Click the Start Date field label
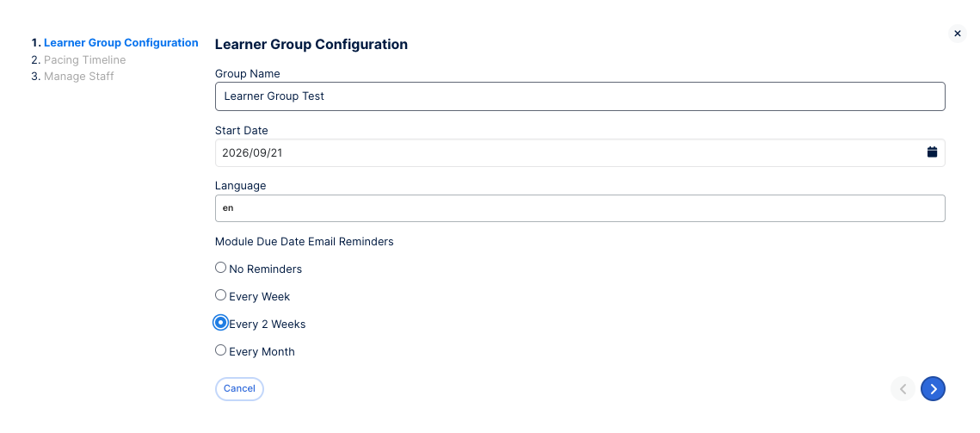The image size is (980, 433). click(x=241, y=131)
